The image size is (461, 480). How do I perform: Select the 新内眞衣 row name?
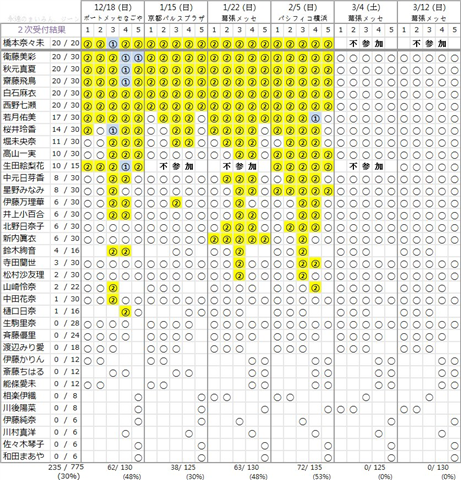[19, 238]
